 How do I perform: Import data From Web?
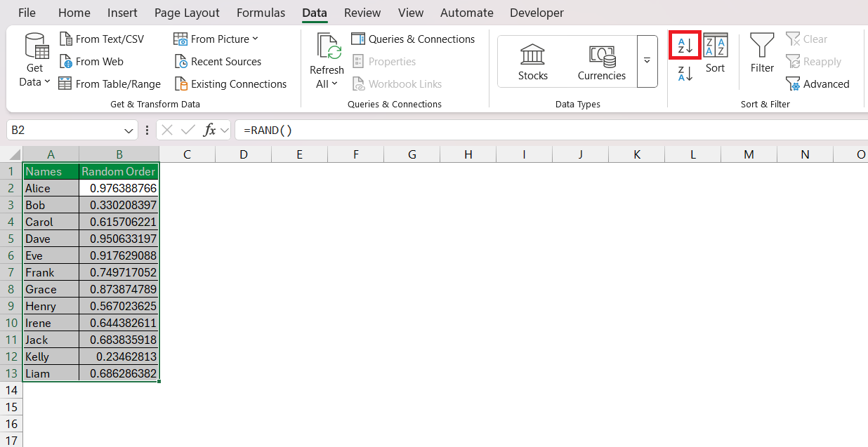coord(91,62)
